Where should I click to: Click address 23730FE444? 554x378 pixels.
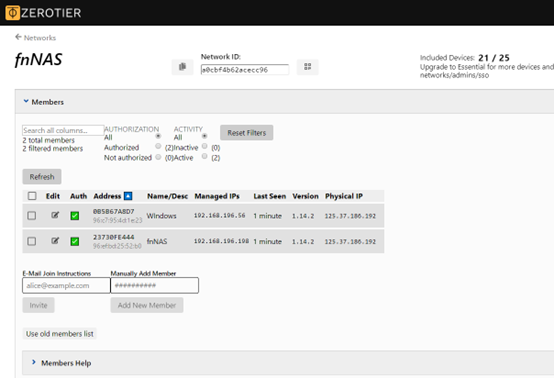point(113,237)
